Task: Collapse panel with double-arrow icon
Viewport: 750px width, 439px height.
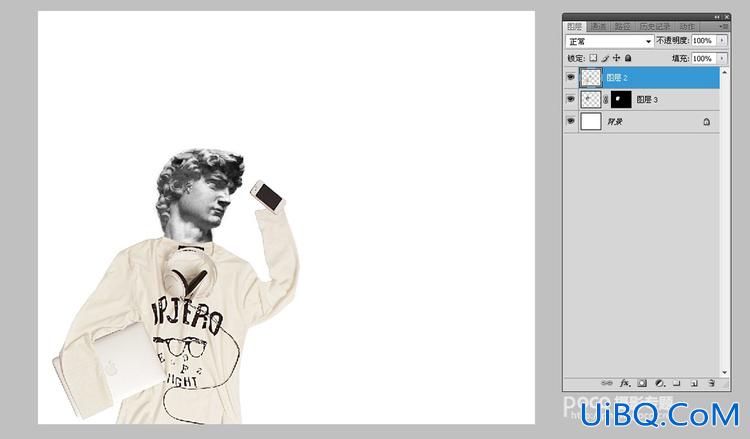Action: (x=717, y=17)
